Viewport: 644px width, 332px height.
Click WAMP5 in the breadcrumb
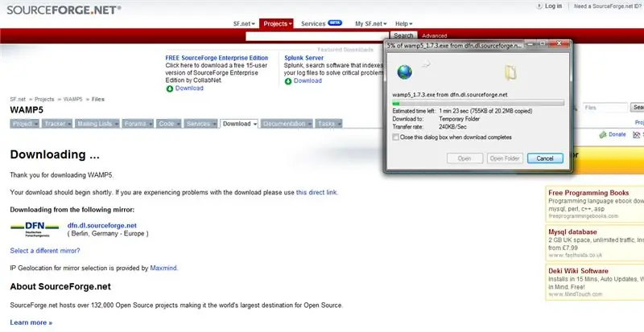(x=72, y=100)
